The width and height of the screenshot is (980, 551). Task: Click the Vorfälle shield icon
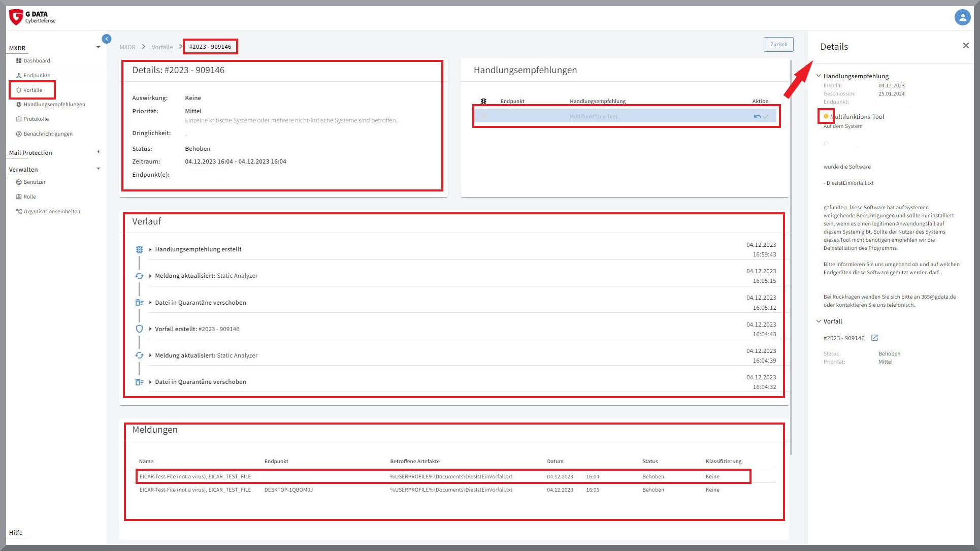(x=19, y=89)
